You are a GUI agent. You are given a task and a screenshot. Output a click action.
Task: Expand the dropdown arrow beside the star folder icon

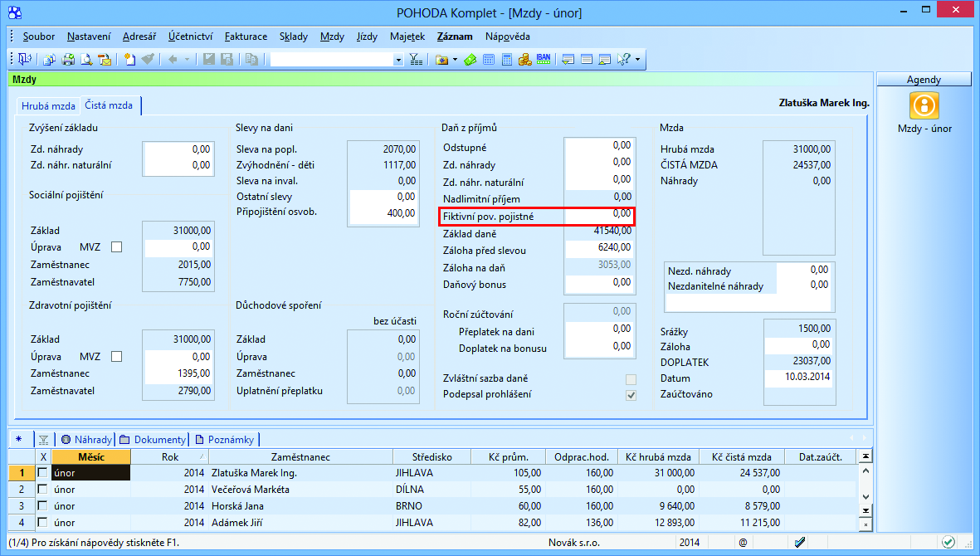tap(455, 60)
